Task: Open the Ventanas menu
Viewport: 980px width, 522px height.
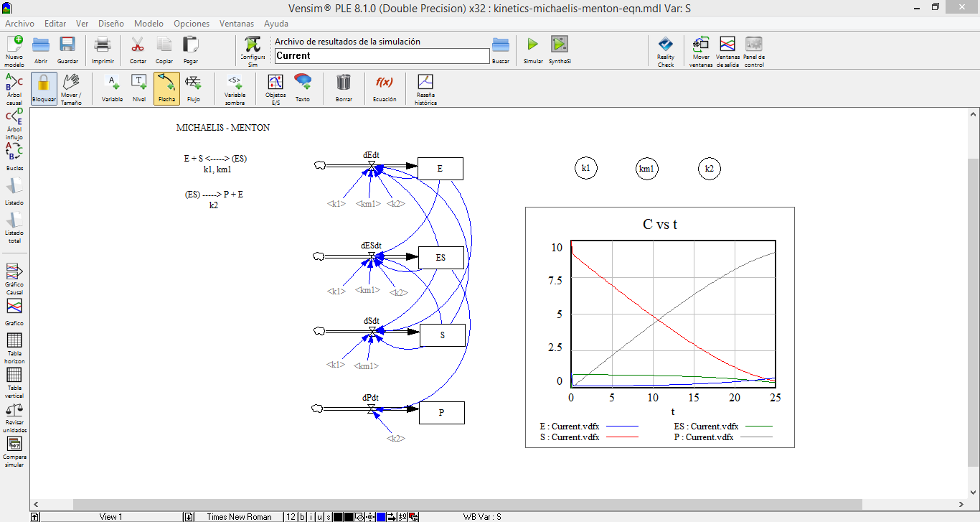Action: tap(237, 24)
